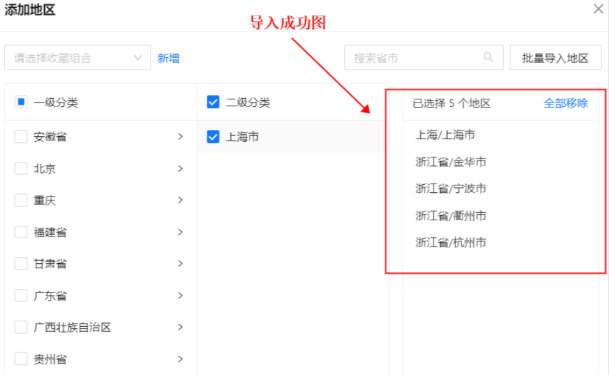Check the 重庆 checkbox
609x375 pixels.
(x=21, y=200)
